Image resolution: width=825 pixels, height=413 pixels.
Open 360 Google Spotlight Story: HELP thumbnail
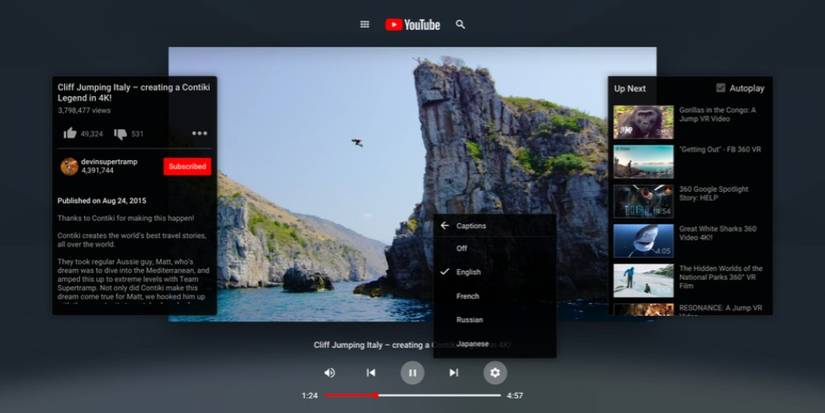tap(643, 201)
